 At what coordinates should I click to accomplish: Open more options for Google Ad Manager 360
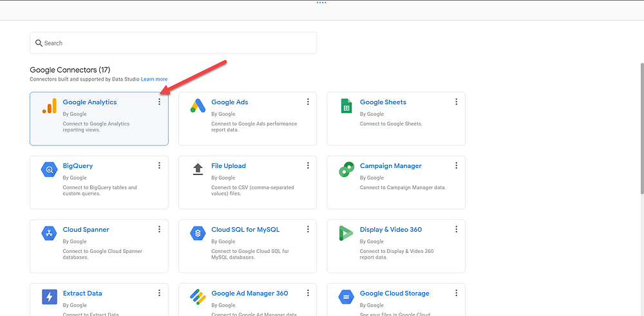(308, 293)
